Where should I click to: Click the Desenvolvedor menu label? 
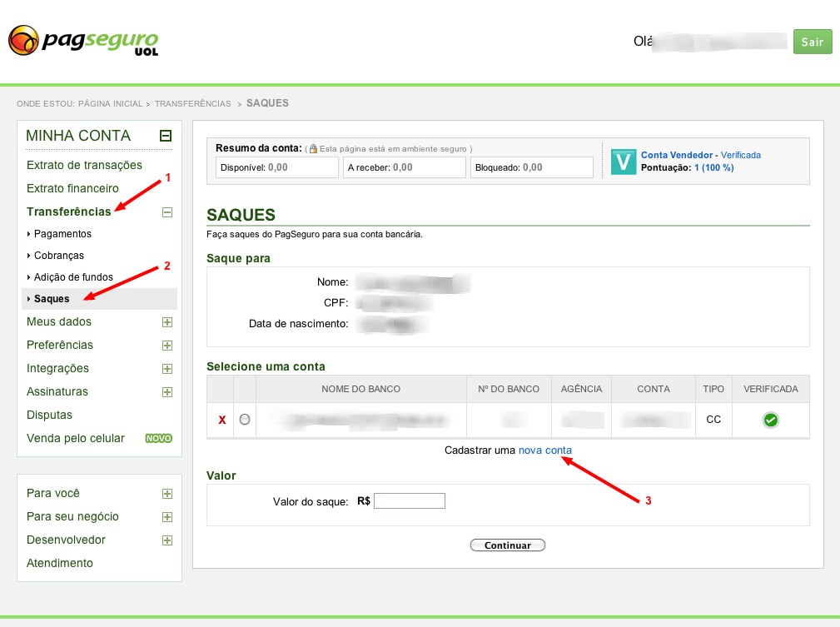(66, 540)
